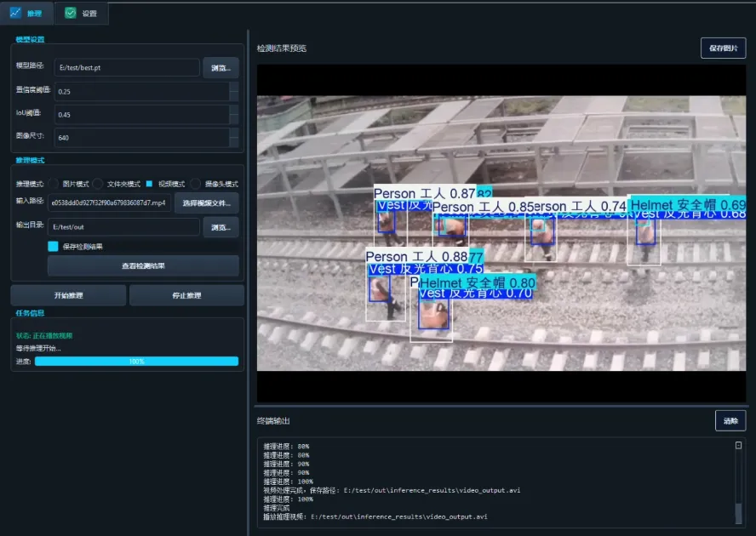Click the 置信度阈值 value field
756x536 pixels.
(141, 91)
